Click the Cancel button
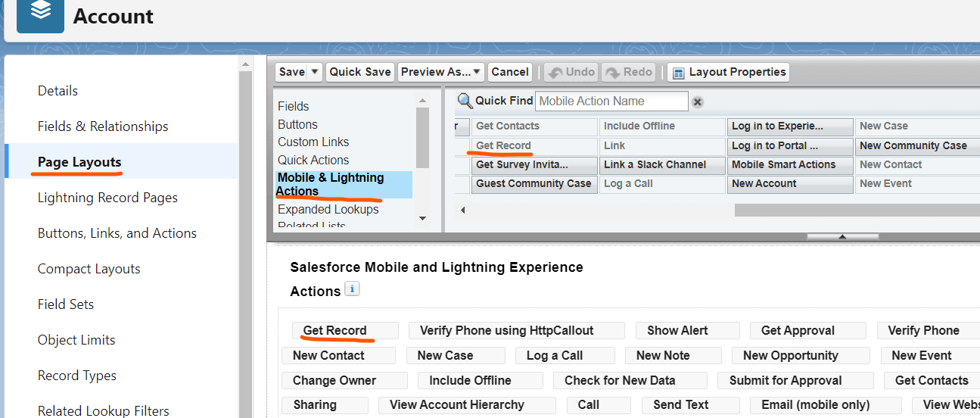Viewport: 980px width, 418px height. point(509,72)
